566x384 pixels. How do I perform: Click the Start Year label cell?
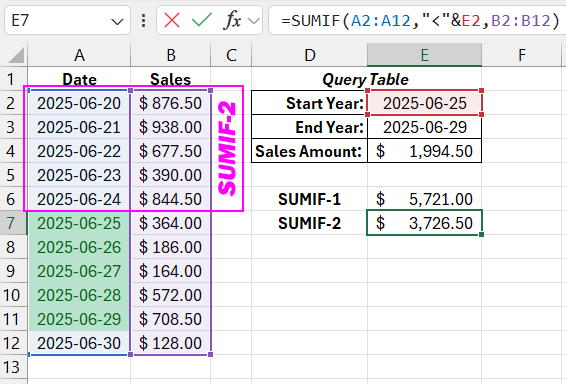click(x=309, y=103)
